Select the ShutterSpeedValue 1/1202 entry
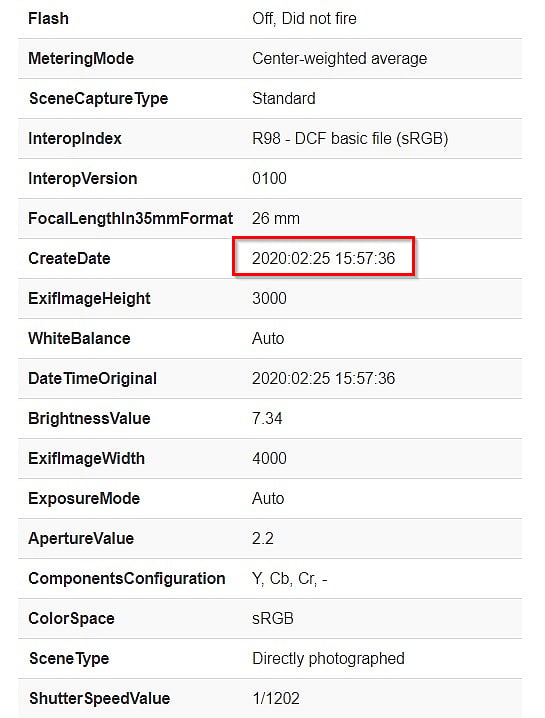The image size is (545, 718). (x=276, y=698)
